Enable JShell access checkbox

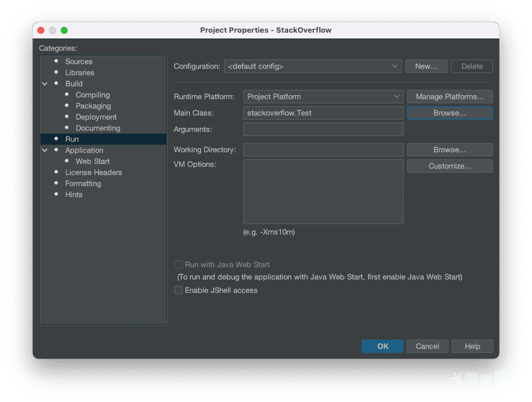(178, 290)
